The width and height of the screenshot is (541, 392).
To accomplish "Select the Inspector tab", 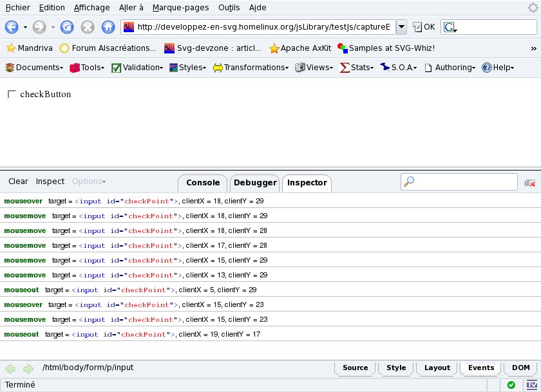I will tap(307, 183).
